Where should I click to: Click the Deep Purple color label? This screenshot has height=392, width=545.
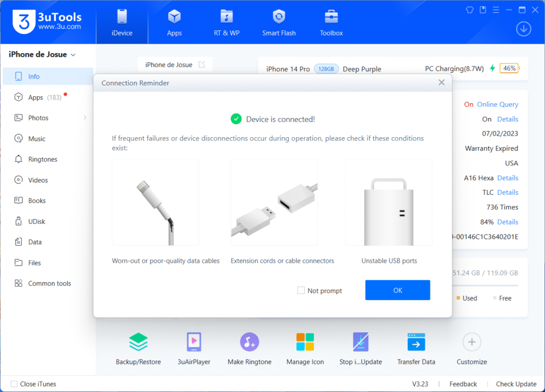362,69
